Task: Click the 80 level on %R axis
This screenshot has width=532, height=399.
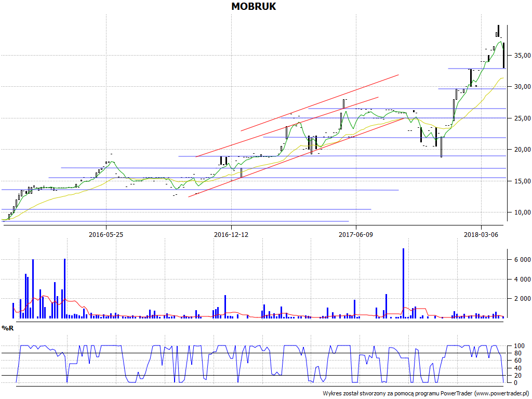Action: 518,353
